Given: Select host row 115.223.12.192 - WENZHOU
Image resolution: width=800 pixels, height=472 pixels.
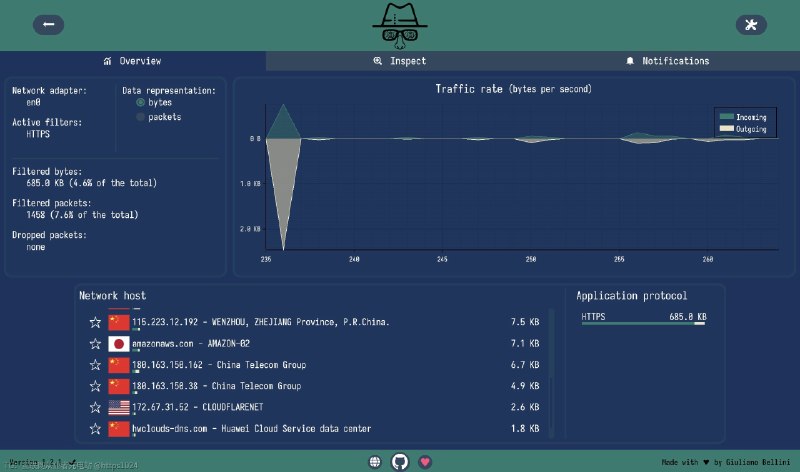Looking at the screenshot, I should pos(314,322).
